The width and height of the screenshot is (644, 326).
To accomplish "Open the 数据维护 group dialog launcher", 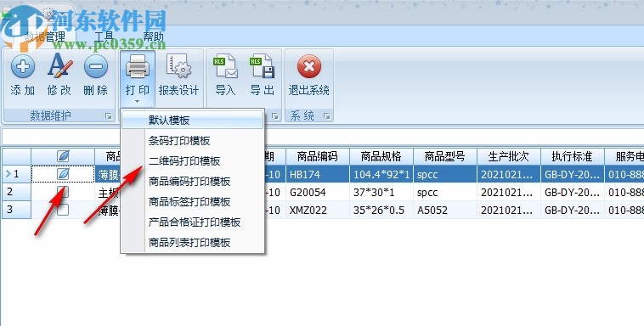I will (109, 116).
